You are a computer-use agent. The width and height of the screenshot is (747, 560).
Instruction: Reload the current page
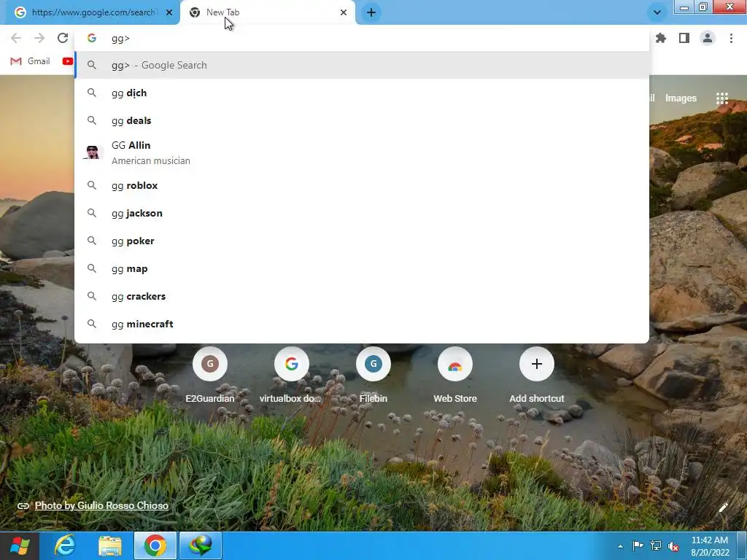pos(63,38)
